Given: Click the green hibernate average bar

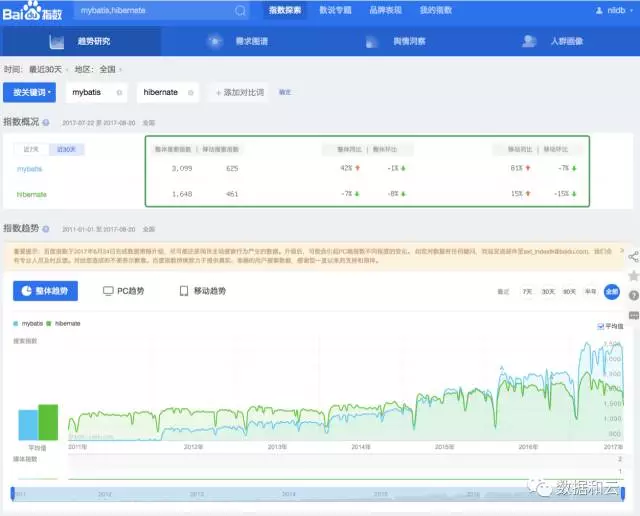Looking at the screenshot, I should pos(48,422).
